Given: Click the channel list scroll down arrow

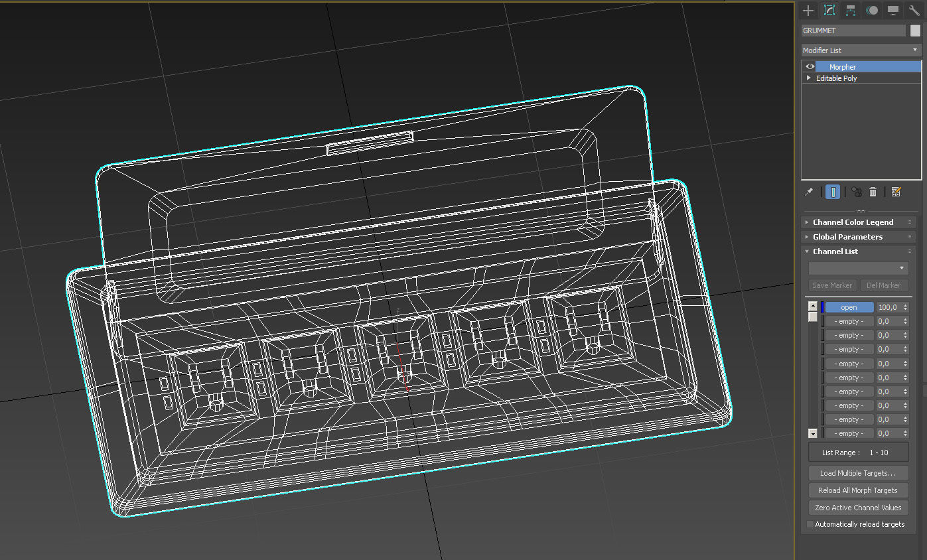Looking at the screenshot, I should tap(812, 433).
